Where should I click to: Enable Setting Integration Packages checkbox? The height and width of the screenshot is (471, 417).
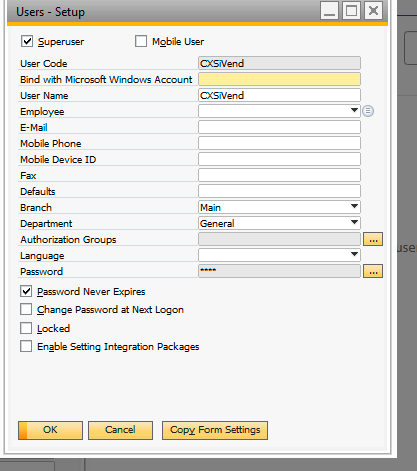[26, 346]
